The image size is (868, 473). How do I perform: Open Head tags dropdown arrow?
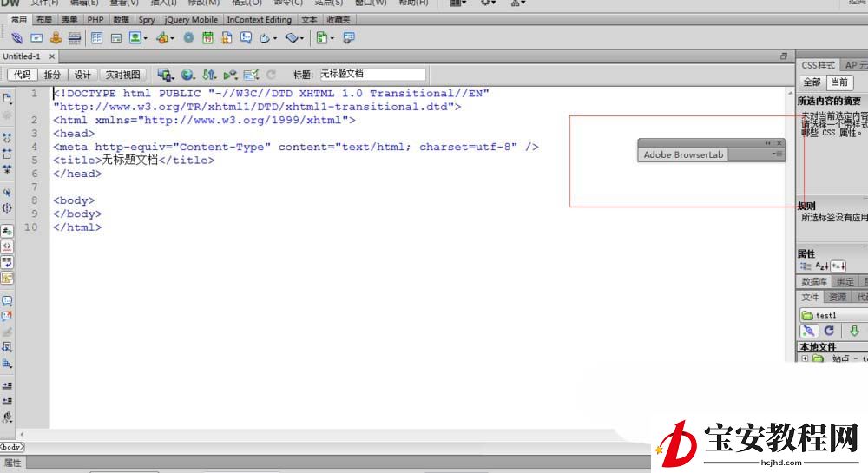275,39
